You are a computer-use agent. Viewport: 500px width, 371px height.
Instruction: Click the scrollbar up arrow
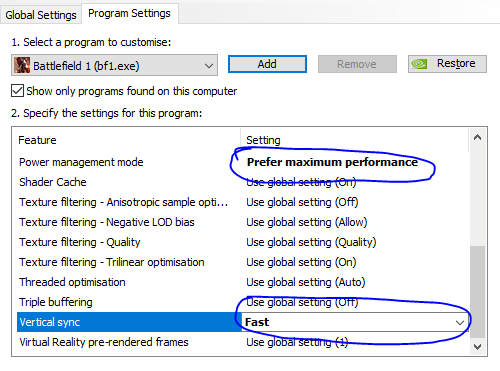(x=477, y=137)
